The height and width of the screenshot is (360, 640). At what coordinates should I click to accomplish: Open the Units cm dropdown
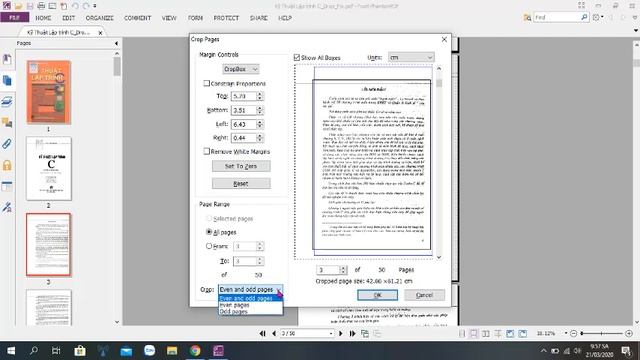click(x=411, y=58)
